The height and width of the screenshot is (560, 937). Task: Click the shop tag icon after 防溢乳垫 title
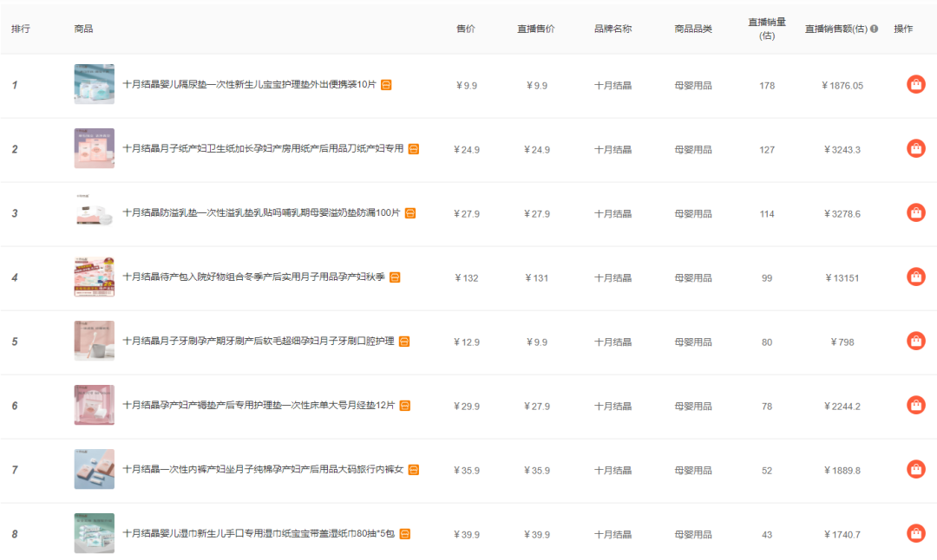pos(410,213)
